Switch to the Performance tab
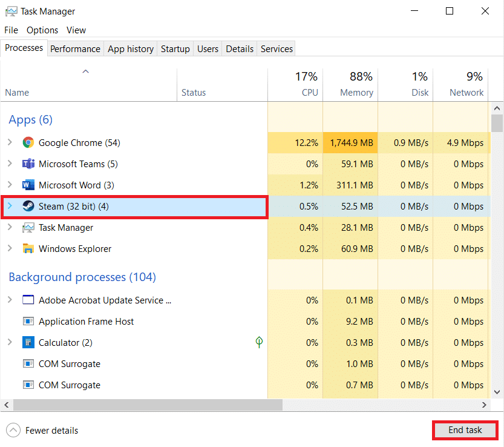The height and width of the screenshot is (447, 504). (x=75, y=48)
